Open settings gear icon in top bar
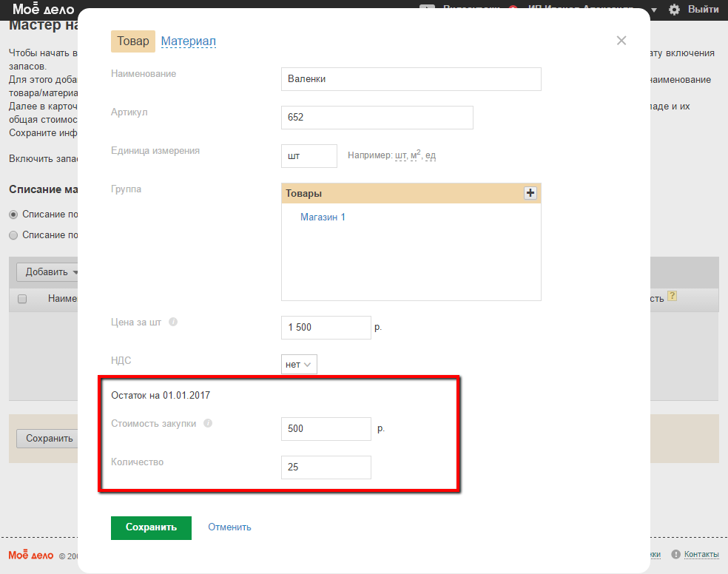728x574 pixels. point(674,10)
